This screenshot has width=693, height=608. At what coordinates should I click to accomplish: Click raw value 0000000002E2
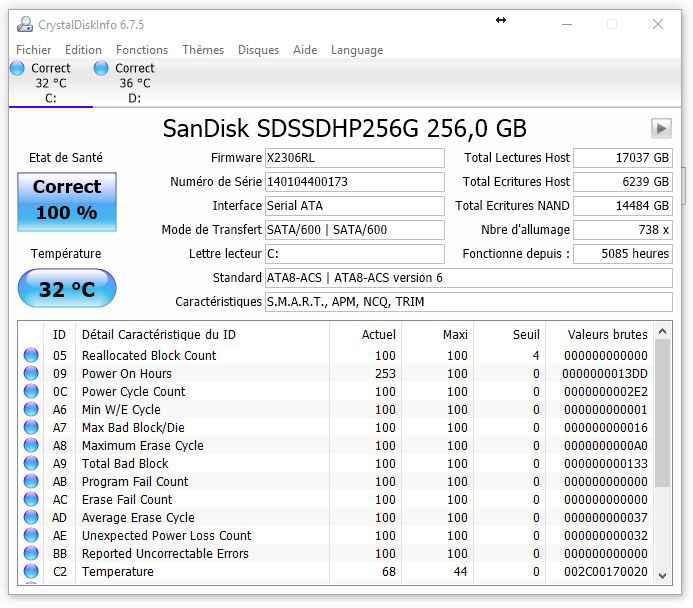[605, 392]
